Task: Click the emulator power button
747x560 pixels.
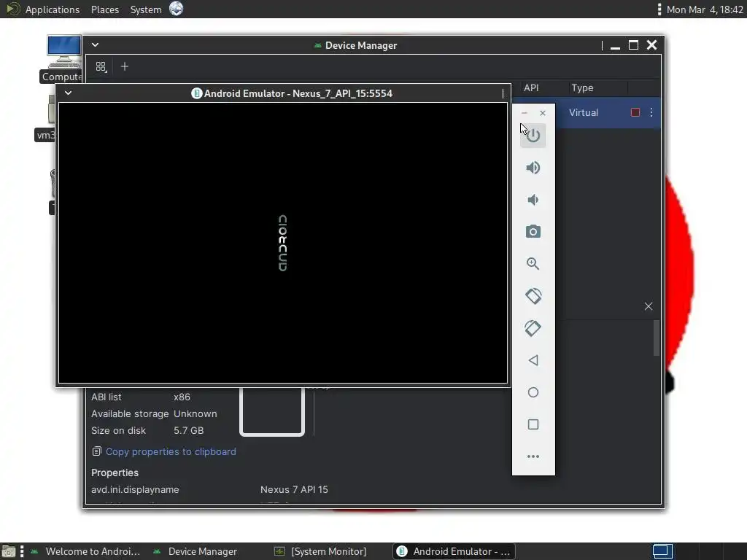Action: (533, 136)
